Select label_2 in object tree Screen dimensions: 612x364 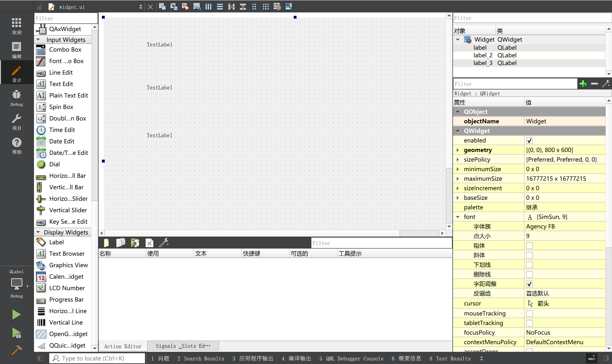click(483, 55)
